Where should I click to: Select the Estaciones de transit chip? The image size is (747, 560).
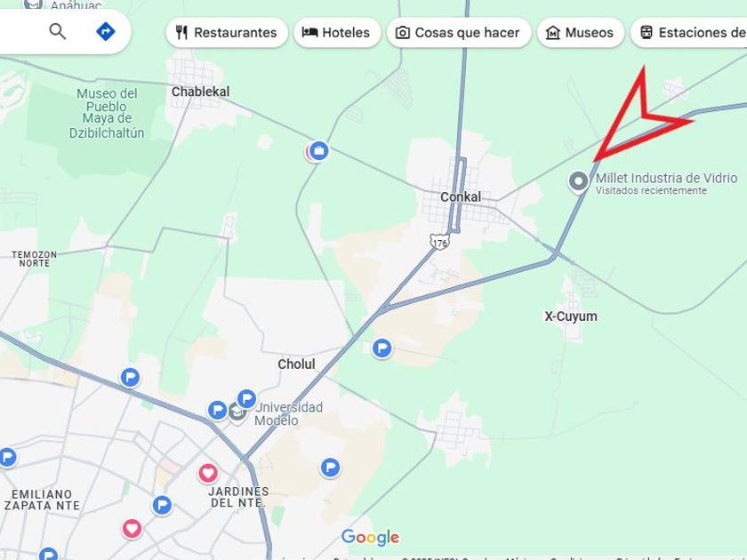coord(689,32)
